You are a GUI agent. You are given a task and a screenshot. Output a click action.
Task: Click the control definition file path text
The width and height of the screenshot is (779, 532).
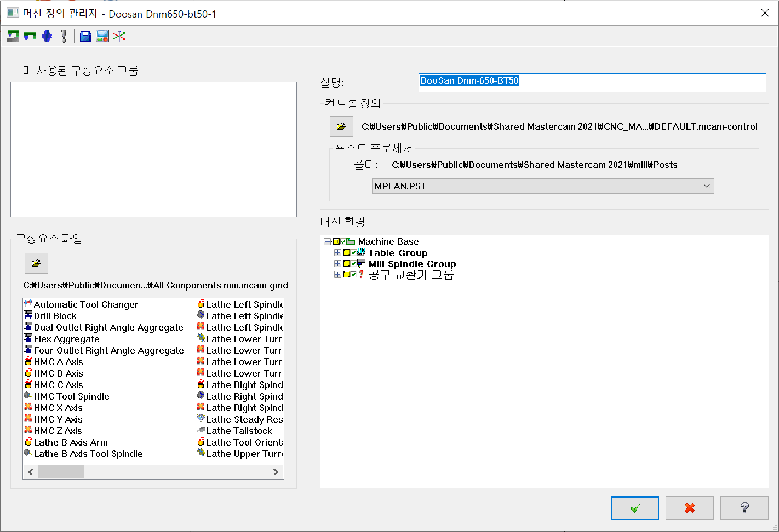(x=559, y=126)
